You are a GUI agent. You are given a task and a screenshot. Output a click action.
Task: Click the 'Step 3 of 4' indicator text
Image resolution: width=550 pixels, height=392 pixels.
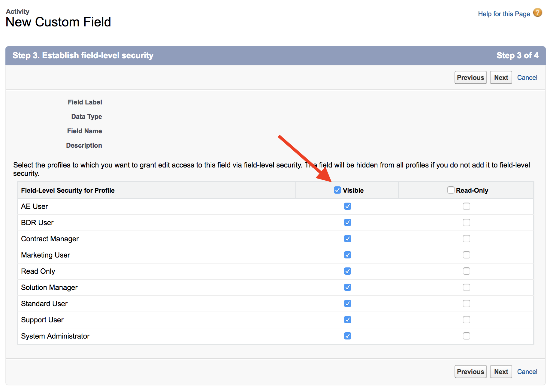(517, 55)
